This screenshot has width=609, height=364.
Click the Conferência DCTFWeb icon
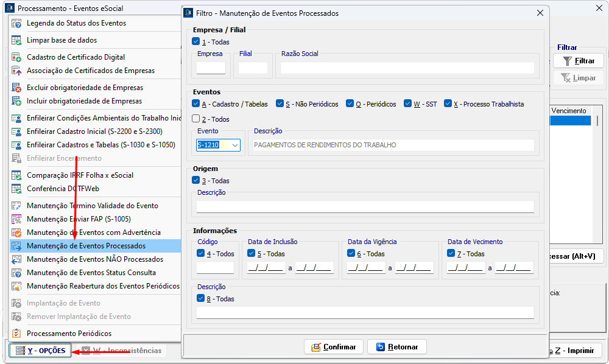pos(16,189)
